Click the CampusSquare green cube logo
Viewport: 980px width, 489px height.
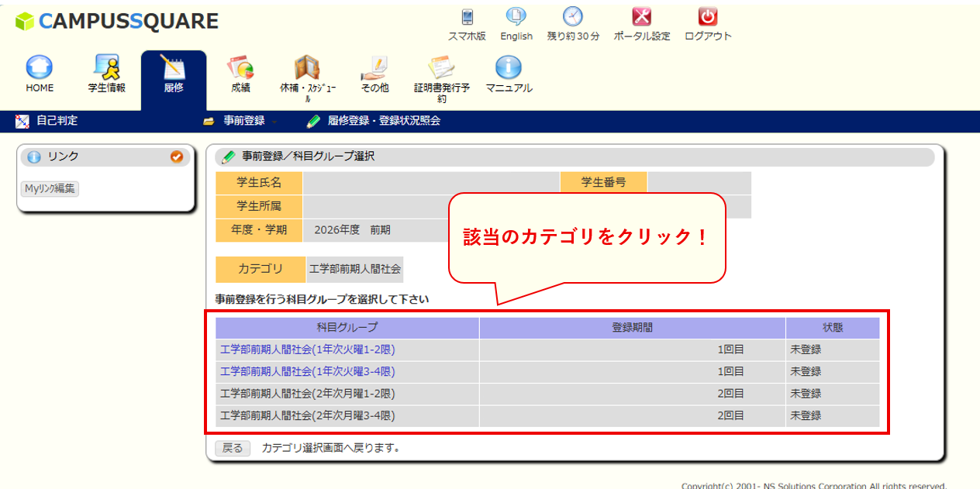(25, 22)
